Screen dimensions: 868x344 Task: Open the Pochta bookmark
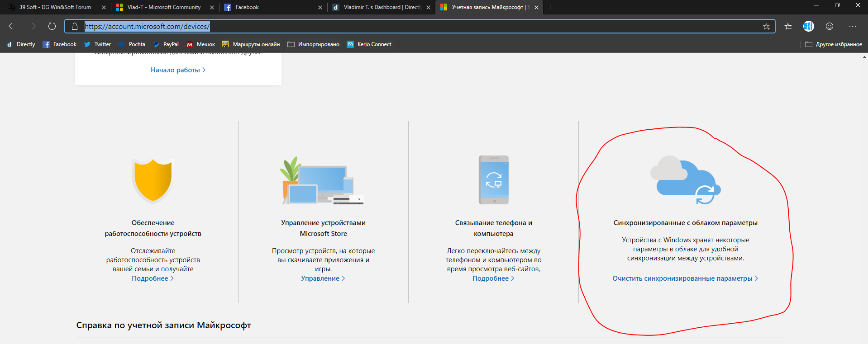point(132,44)
